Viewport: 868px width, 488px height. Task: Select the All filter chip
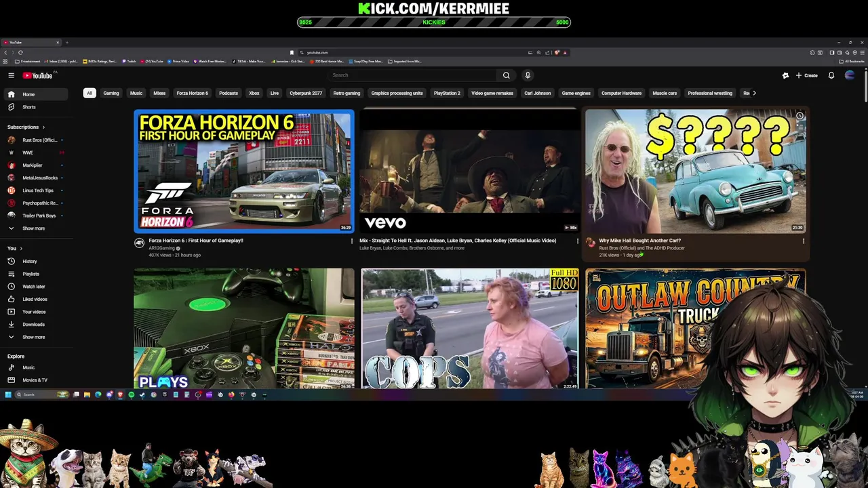pyautogui.click(x=89, y=93)
